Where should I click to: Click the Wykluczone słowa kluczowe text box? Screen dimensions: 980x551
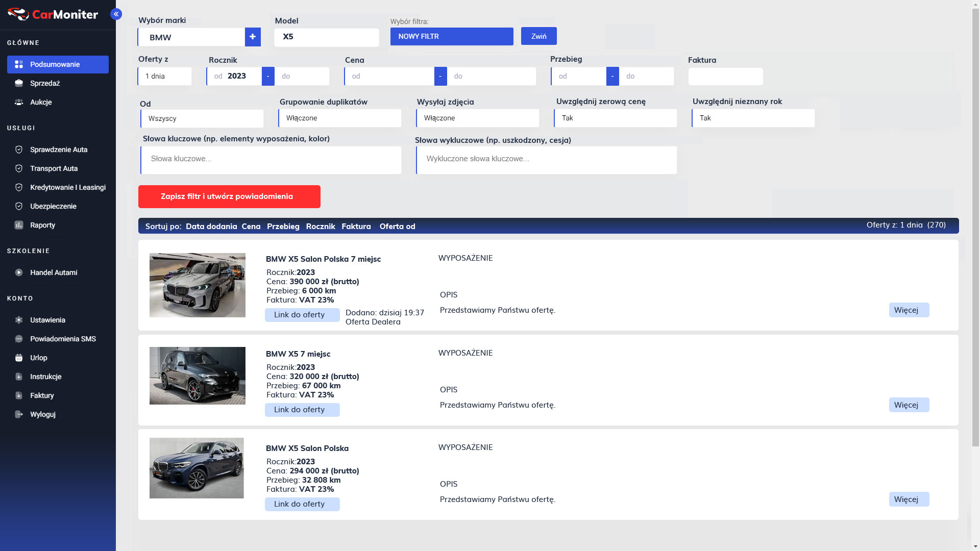(x=547, y=160)
